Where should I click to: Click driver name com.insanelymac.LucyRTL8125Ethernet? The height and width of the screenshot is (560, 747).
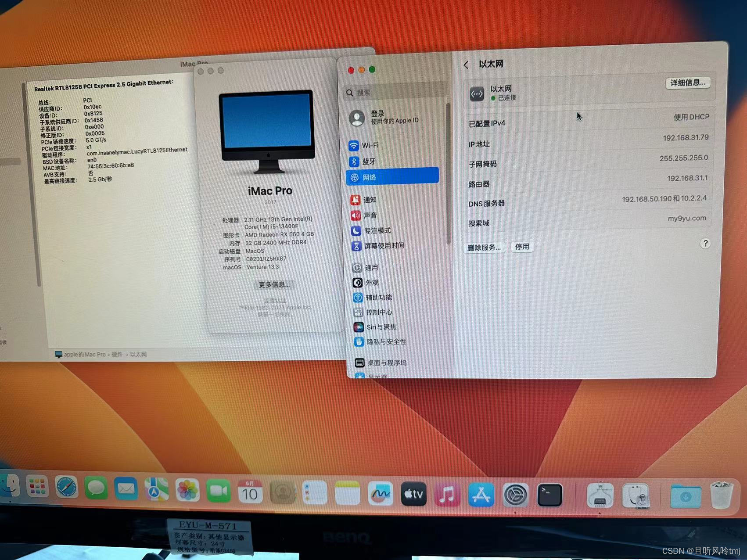[x=137, y=152]
